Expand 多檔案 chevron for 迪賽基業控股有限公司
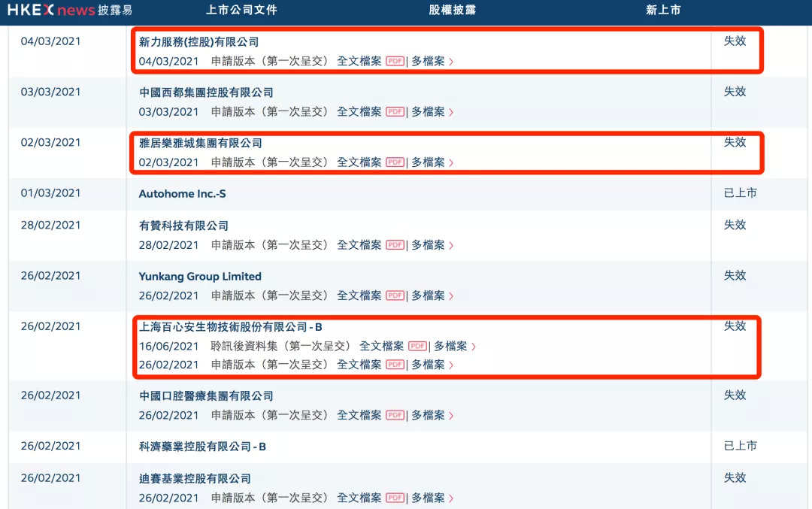Image resolution: width=812 pixels, height=509 pixels. 452,498
